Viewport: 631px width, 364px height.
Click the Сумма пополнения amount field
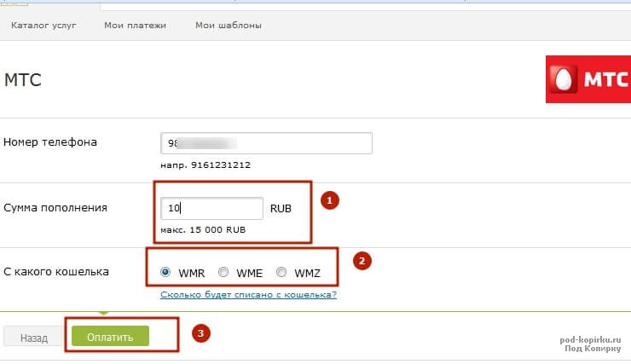[x=211, y=208]
